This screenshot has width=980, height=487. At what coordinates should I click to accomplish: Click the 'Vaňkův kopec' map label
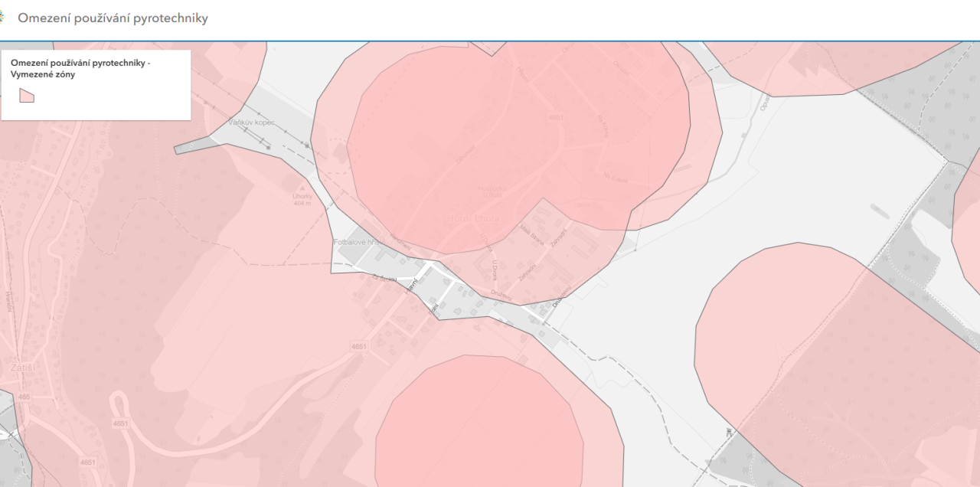251,123
